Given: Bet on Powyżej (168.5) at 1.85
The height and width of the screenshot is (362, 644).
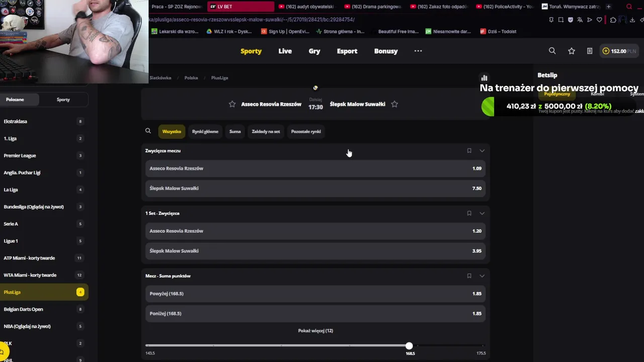Looking at the screenshot, I should 315,294.
